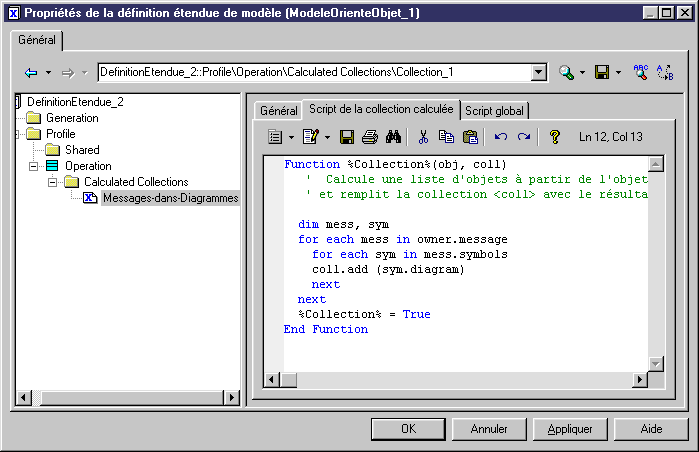699x452 pixels.
Task: Click script editor scroll left arrow
Action: [x=271, y=380]
